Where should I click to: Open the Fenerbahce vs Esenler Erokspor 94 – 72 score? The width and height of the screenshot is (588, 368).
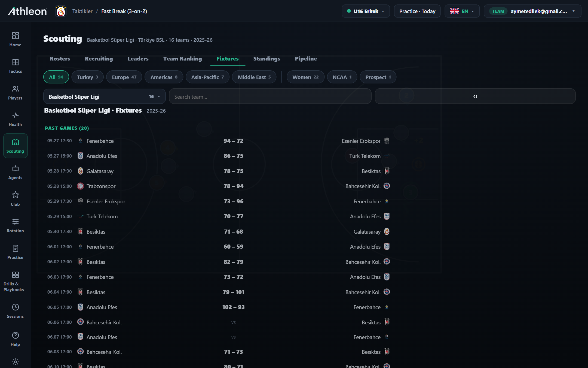pos(233,141)
